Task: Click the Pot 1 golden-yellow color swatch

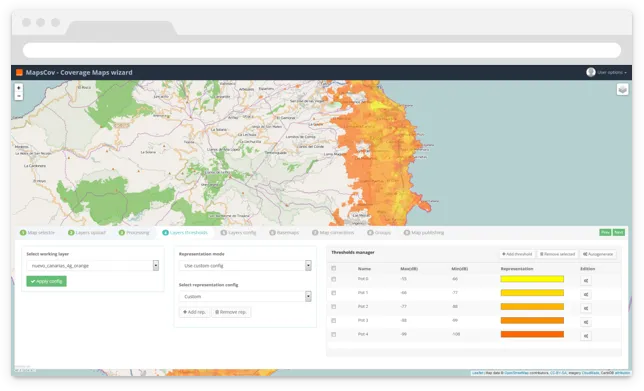Action: tap(532, 293)
